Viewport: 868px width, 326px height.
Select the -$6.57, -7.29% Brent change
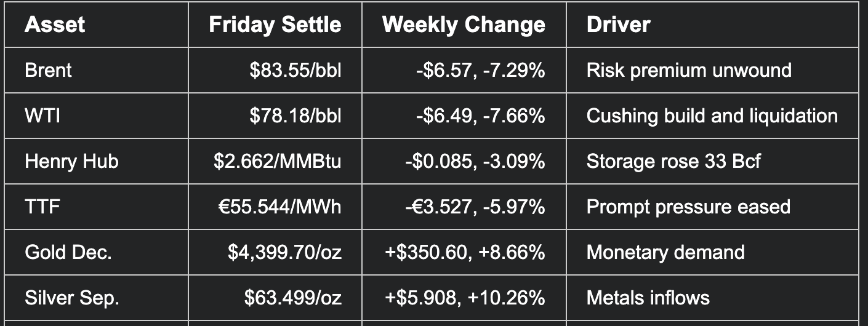coord(480,70)
